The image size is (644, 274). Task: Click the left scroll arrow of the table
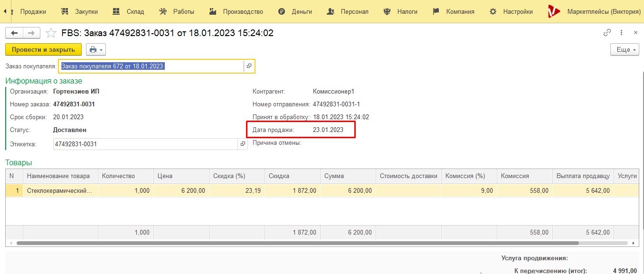pos(10,243)
